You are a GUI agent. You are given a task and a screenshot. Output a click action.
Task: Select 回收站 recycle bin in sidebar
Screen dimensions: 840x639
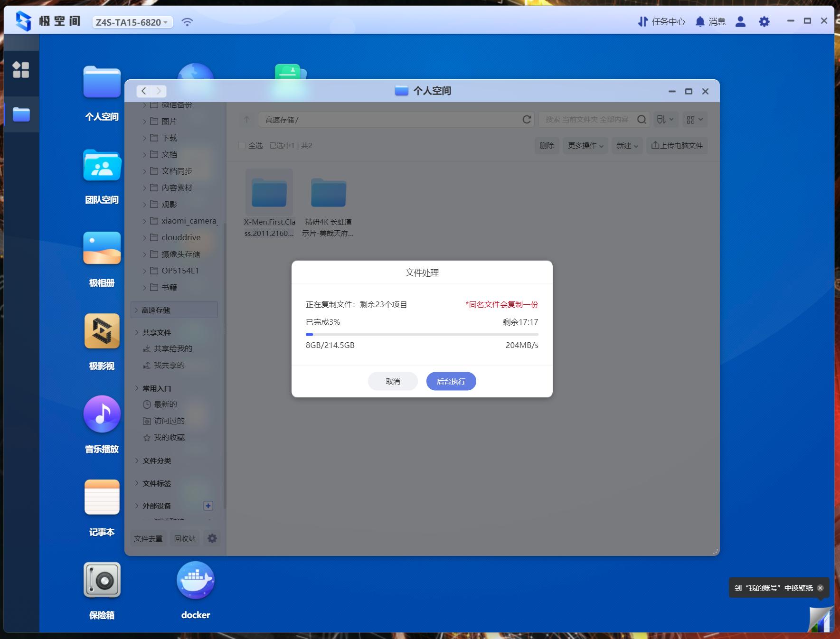tap(185, 538)
